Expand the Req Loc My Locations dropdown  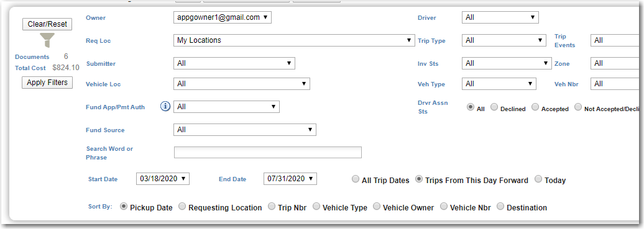point(294,40)
